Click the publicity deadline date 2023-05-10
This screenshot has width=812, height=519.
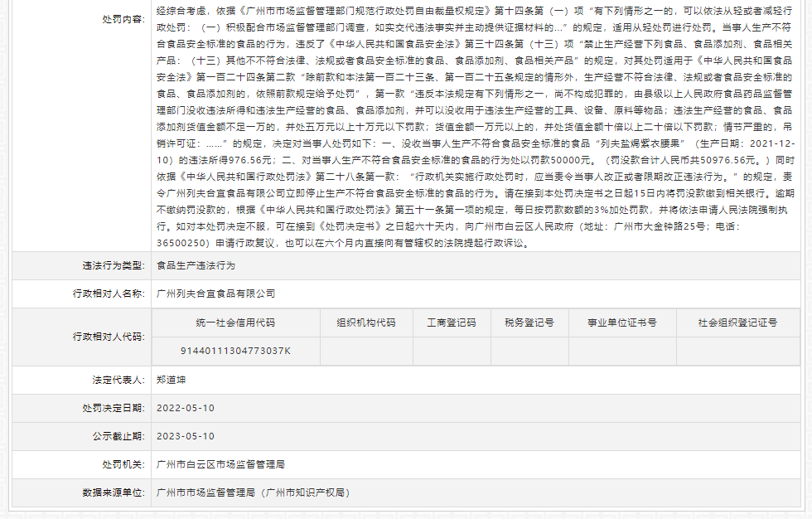click(186, 436)
